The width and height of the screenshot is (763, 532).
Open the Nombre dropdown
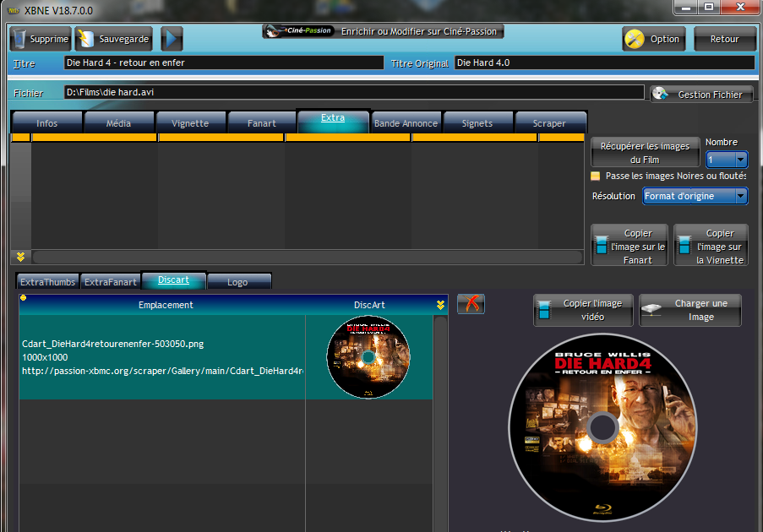pos(727,160)
